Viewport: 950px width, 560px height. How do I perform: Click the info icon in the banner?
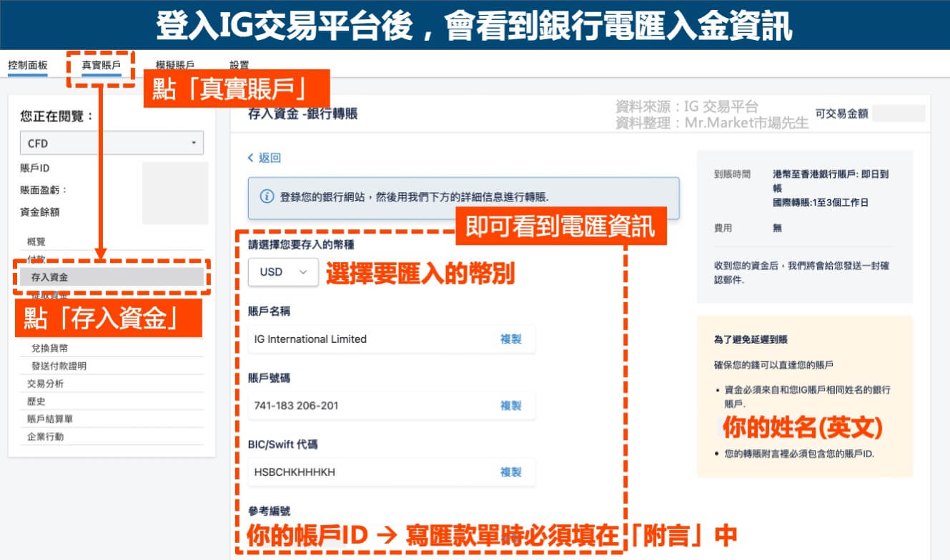click(x=267, y=196)
